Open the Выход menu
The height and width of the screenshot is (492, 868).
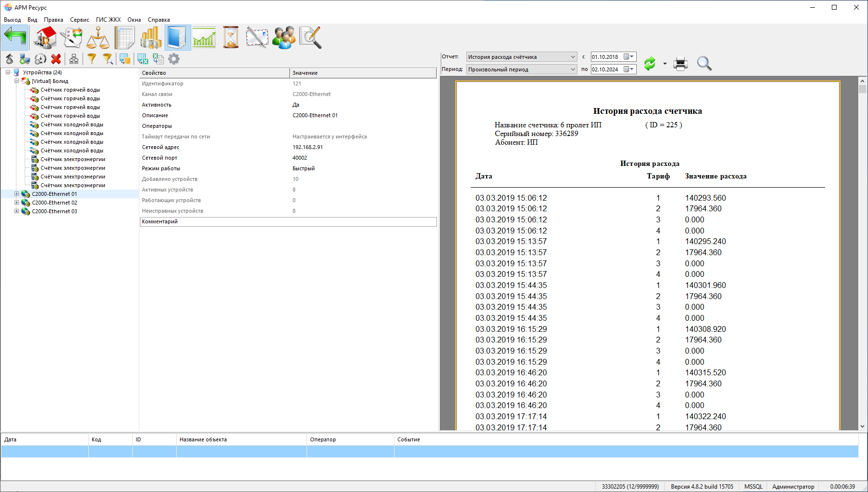tap(13, 20)
